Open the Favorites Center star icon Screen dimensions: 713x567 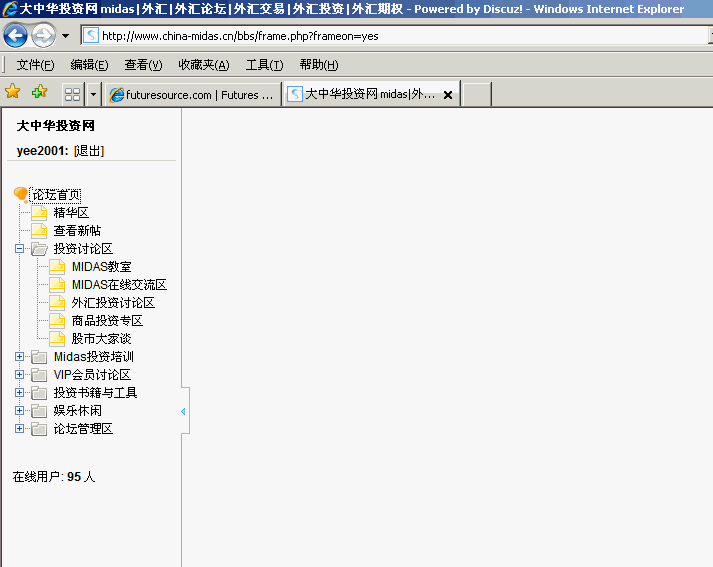click(x=13, y=91)
